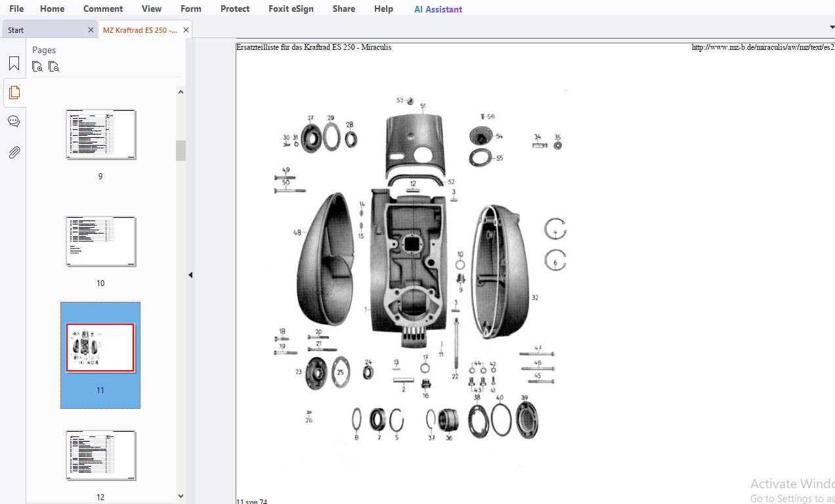The height and width of the screenshot is (504, 835).
Task: Enlarge page thumbnails icon
Action: (x=37, y=66)
